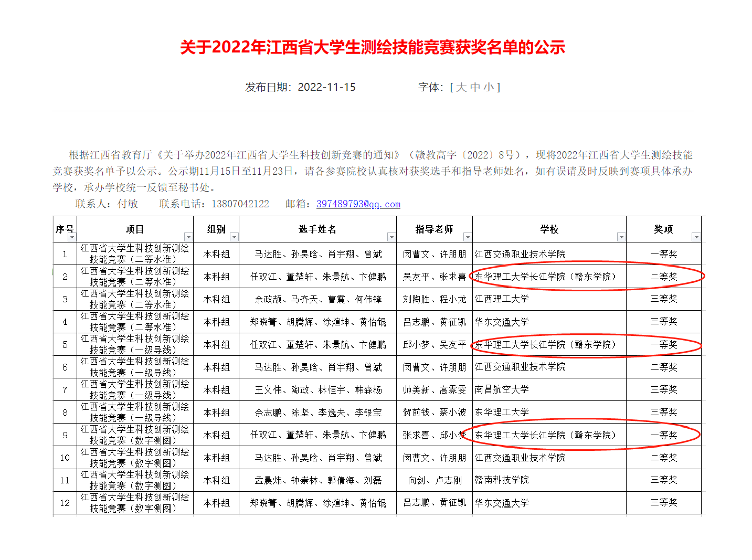Click the 397489793@qq.com email link
Viewport: 752px width, 560px height.
(x=358, y=204)
